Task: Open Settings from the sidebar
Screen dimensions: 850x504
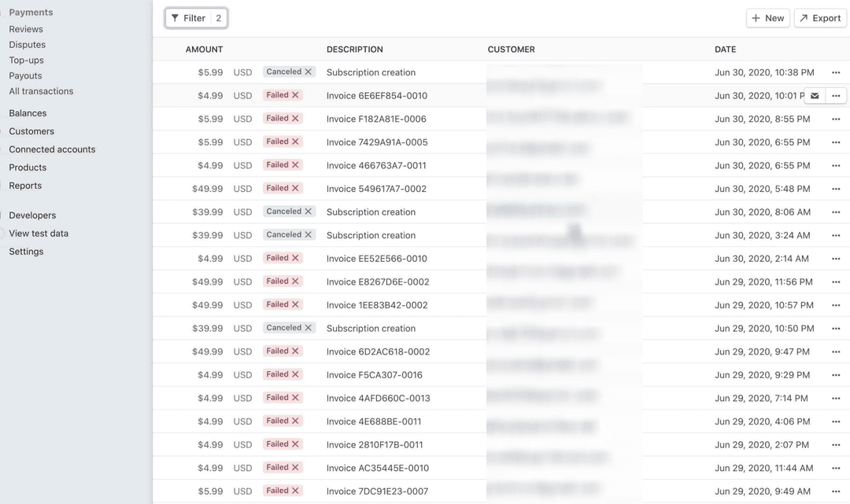Action: (x=26, y=251)
